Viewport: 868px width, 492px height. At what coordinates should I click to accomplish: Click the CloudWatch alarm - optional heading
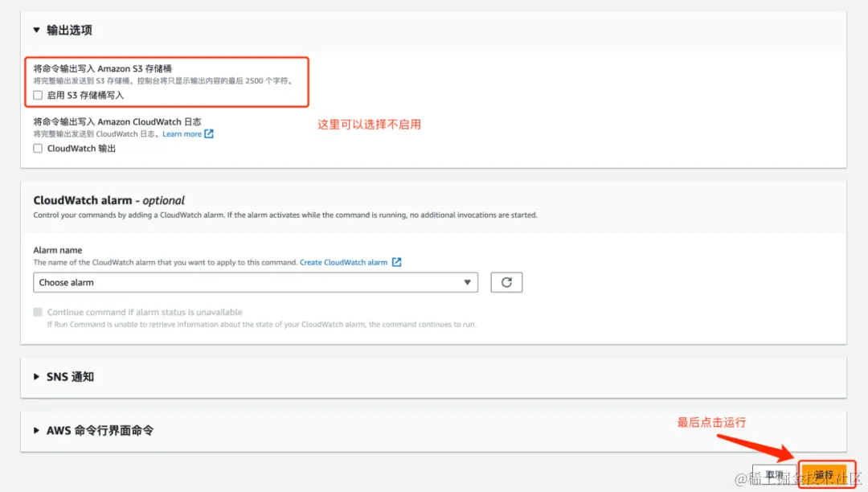click(x=109, y=200)
